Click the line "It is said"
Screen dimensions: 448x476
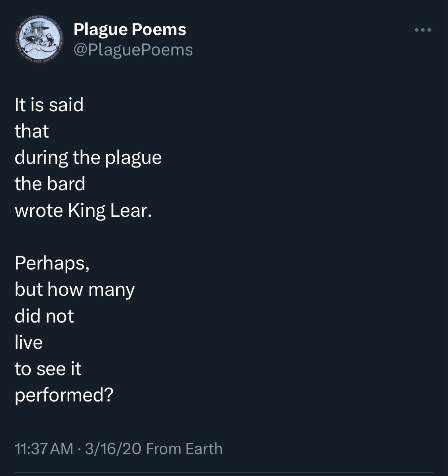click(x=49, y=105)
